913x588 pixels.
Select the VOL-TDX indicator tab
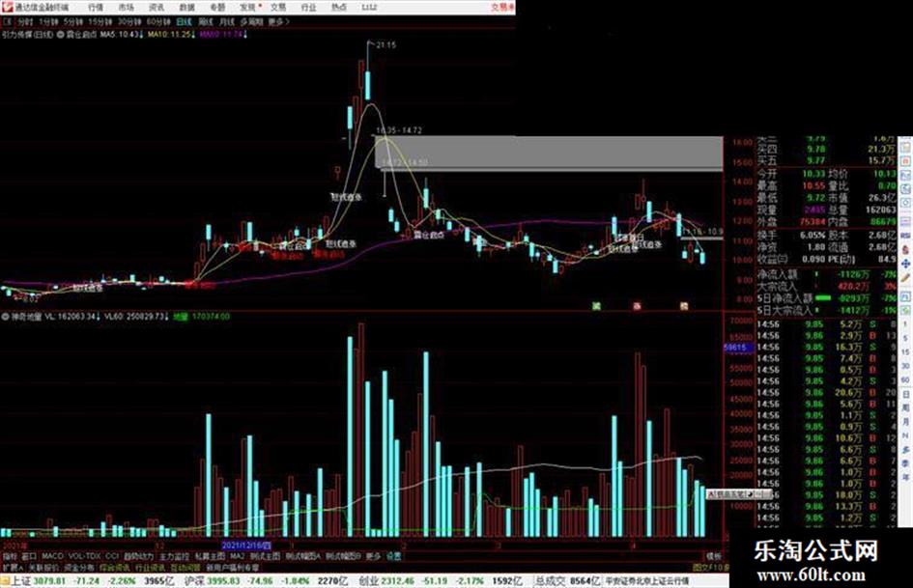84,556
